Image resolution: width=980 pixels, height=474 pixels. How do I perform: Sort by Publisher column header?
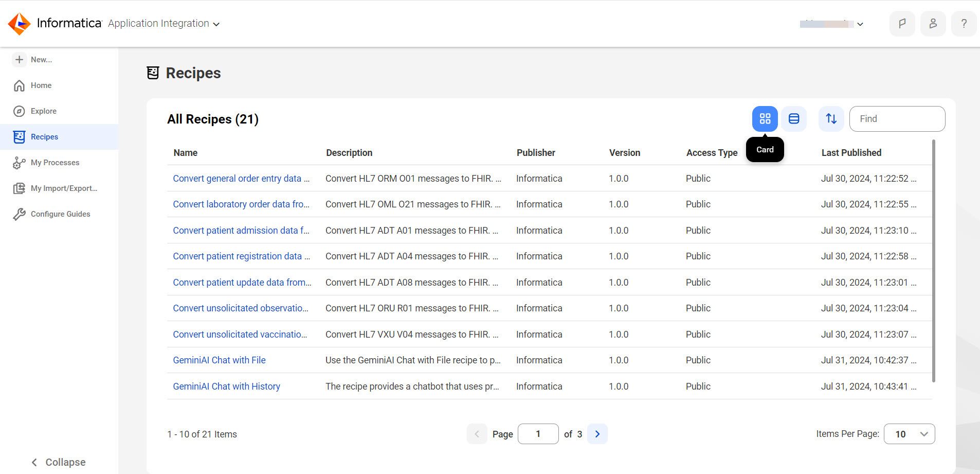(x=536, y=153)
